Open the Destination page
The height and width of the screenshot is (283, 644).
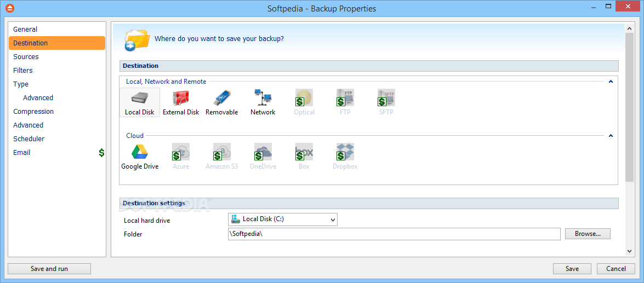coord(57,43)
